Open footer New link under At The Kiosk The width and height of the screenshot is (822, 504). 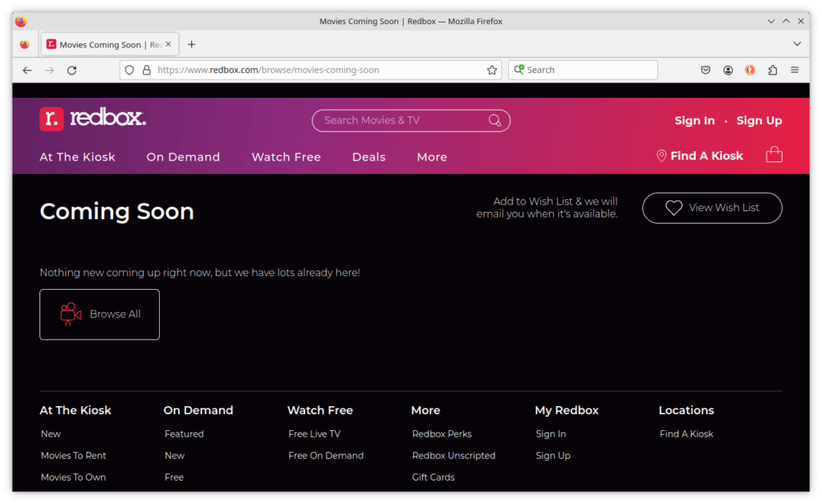click(x=51, y=434)
